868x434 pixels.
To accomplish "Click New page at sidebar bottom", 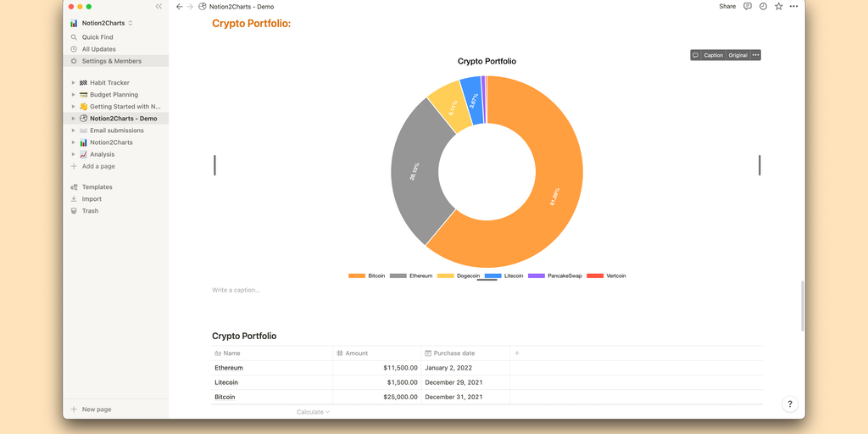I will (97, 409).
